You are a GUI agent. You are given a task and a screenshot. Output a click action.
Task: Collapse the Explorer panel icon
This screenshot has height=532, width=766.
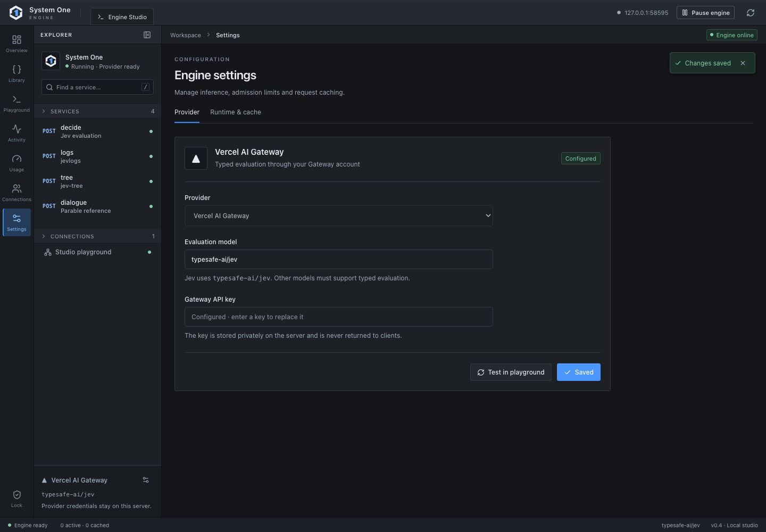pos(147,35)
